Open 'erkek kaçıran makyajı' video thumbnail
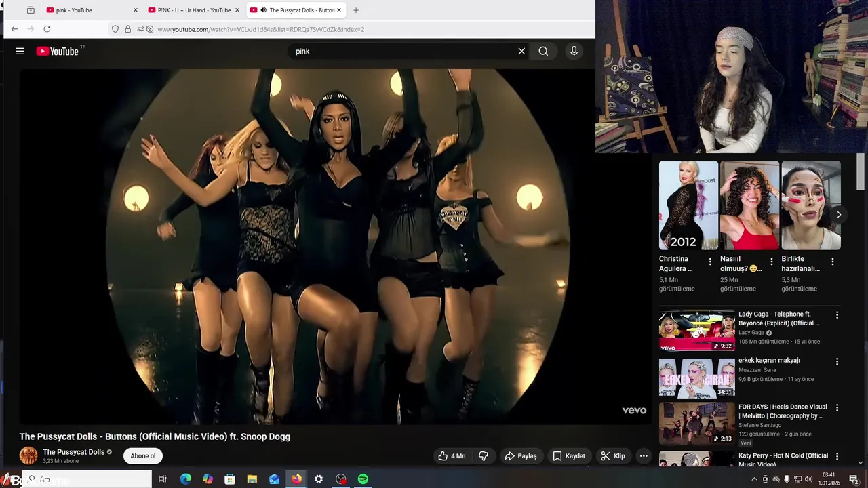The height and width of the screenshot is (488, 868). point(697,377)
